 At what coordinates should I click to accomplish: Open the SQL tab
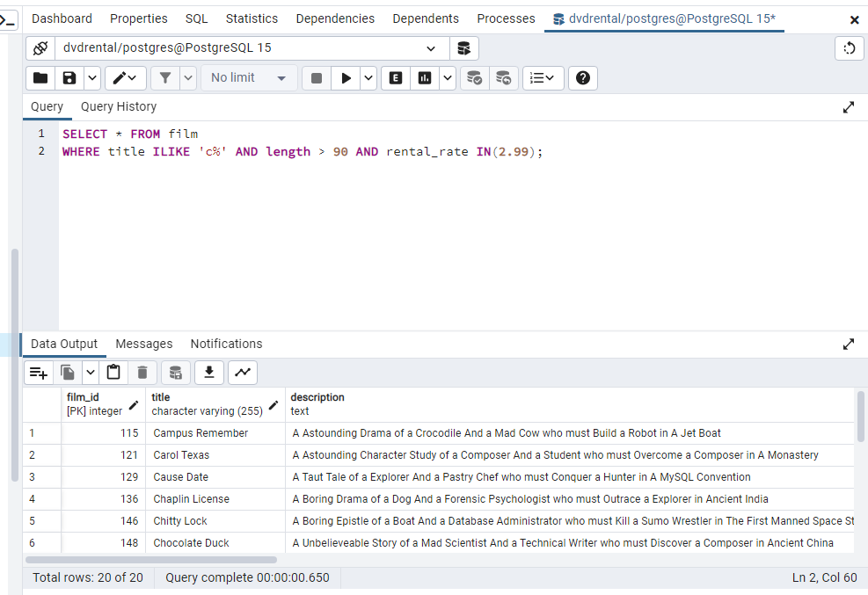[x=196, y=18]
